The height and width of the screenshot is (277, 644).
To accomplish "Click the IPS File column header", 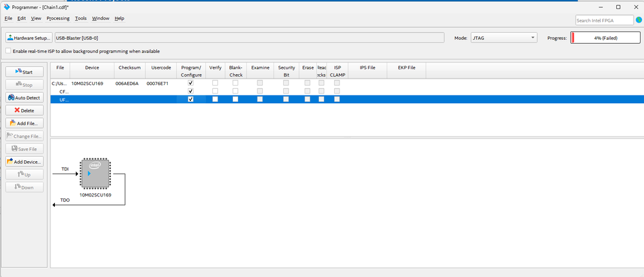I will tap(368, 71).
